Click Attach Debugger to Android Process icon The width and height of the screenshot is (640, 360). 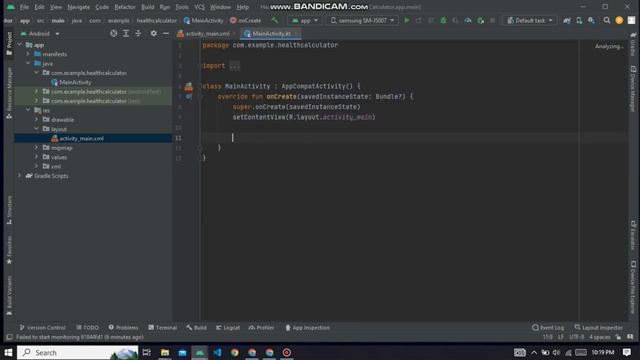pyautogui.click(x=480, y=20)
